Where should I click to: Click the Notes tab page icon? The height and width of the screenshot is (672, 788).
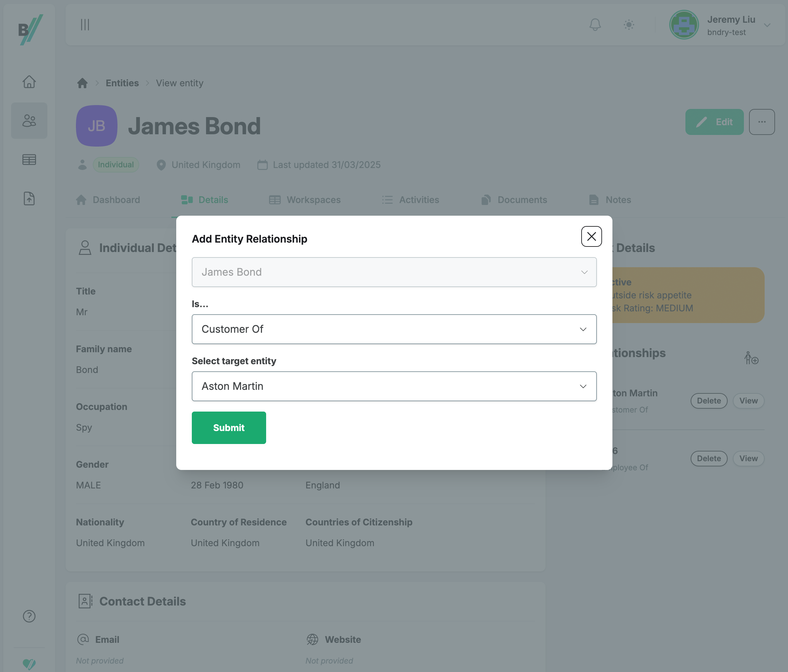click(x=594, y=200)
